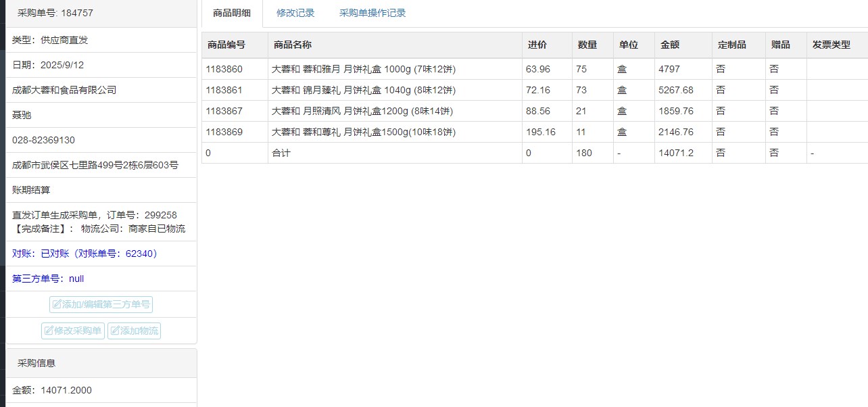The height and width of the screenshot is (407, 868).
Task: Open the 修改记录 tab
Action: (x=295, y=13)
